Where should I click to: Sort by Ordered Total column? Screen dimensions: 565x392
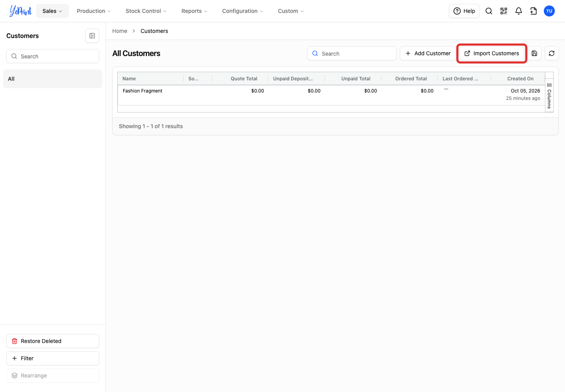pyautogui.click(x=410, y=78)
